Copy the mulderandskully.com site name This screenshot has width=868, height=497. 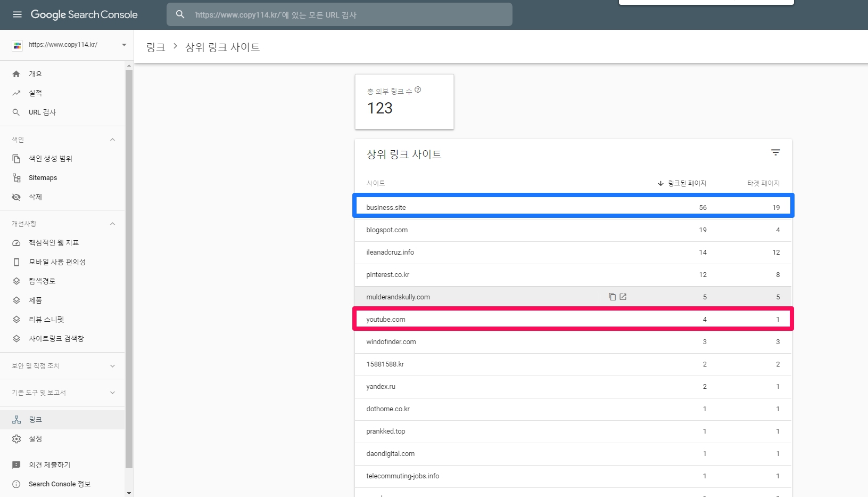pyautogui.click(x=612, y=297)
